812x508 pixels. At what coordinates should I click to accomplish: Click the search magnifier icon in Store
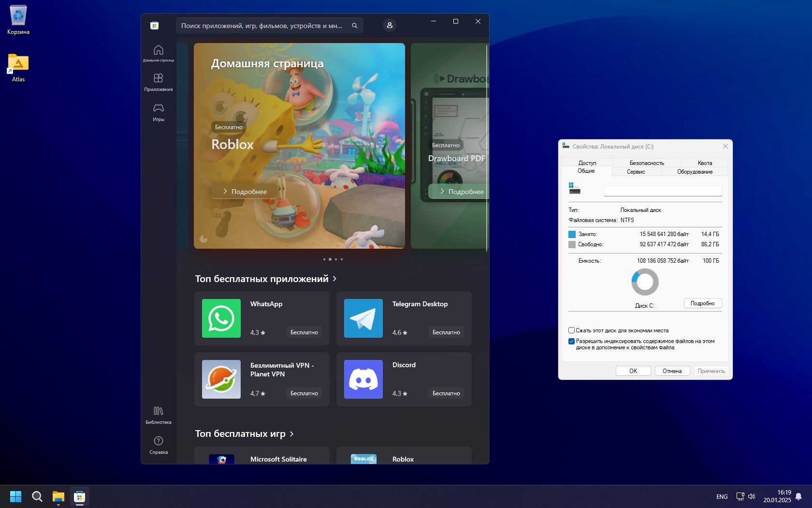pyautogui.click(x=354, y=26)
